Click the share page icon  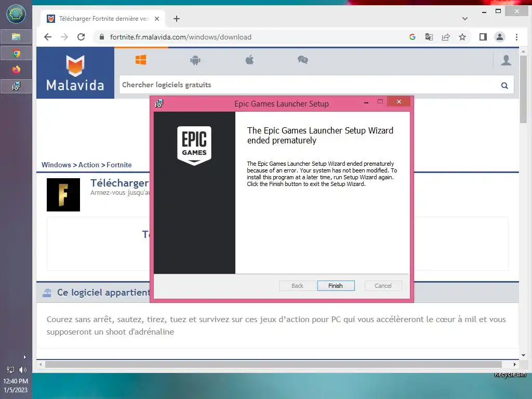445,37
